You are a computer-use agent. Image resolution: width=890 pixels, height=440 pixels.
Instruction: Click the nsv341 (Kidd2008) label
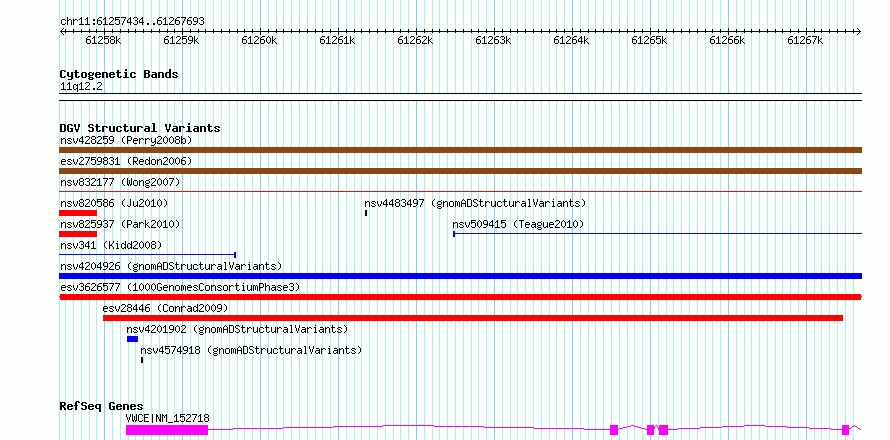[111, 245]
